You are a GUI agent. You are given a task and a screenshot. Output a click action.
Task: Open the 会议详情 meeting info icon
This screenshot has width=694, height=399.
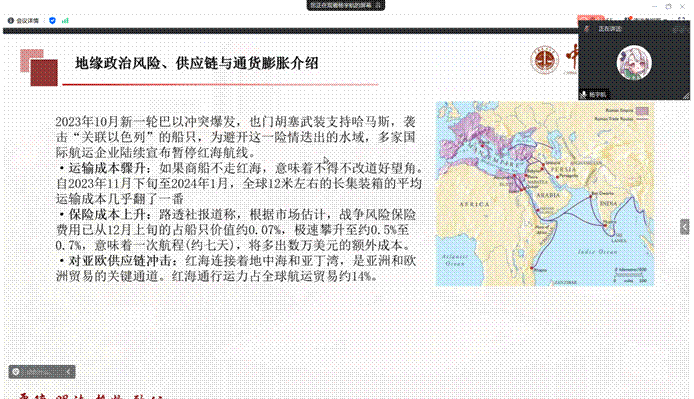click(x=11, y=21)
